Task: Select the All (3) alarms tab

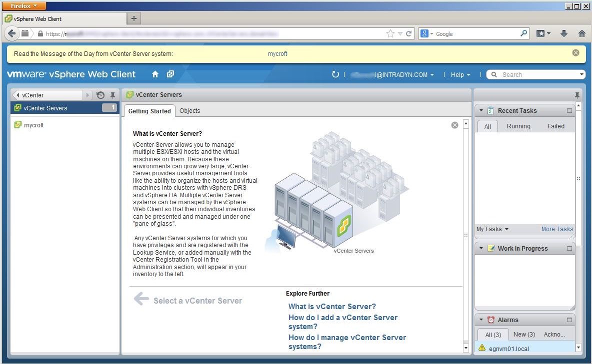Action: coord(492,335)
